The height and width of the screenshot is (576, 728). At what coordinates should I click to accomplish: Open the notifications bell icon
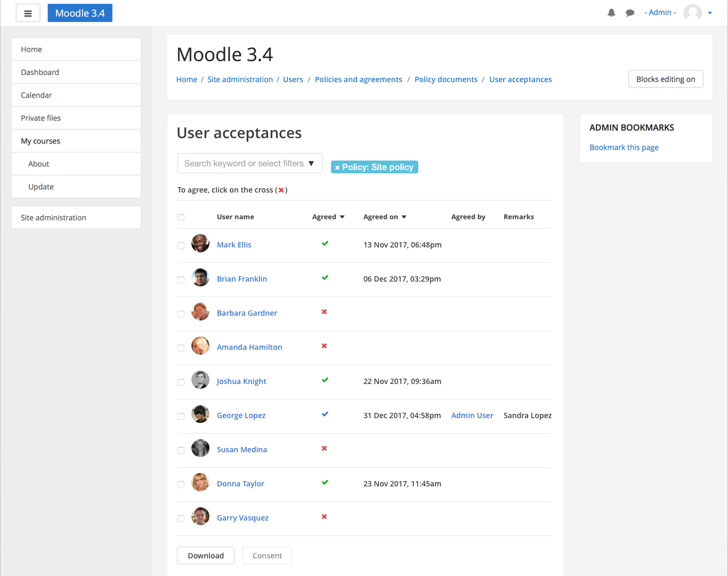[611, 13]
